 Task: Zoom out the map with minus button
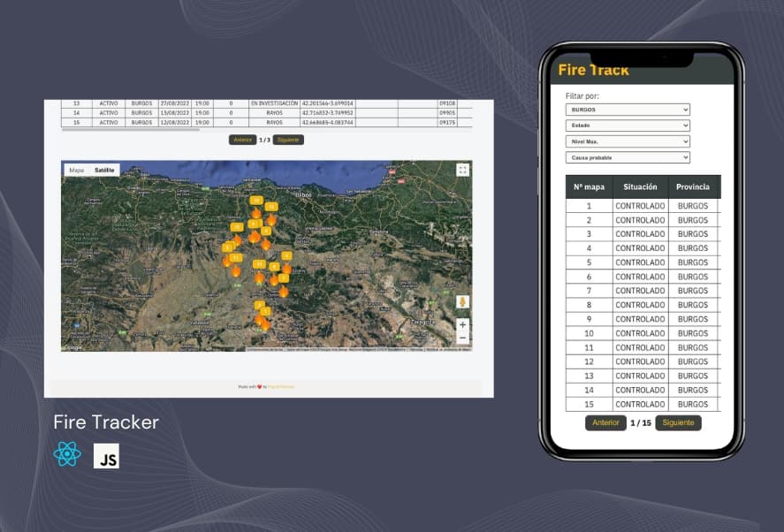[x=462, y=338]
